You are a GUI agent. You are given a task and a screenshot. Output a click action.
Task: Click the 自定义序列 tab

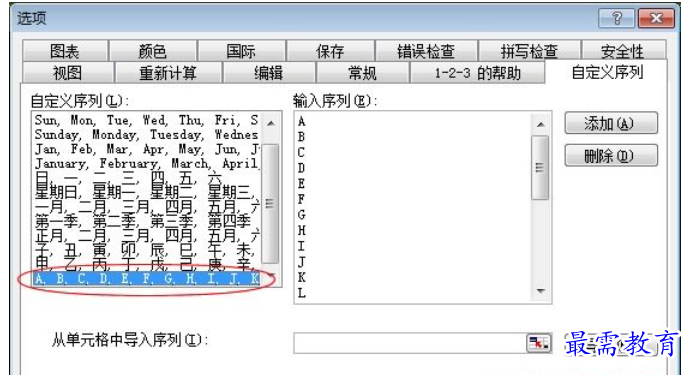click(607, 72)
